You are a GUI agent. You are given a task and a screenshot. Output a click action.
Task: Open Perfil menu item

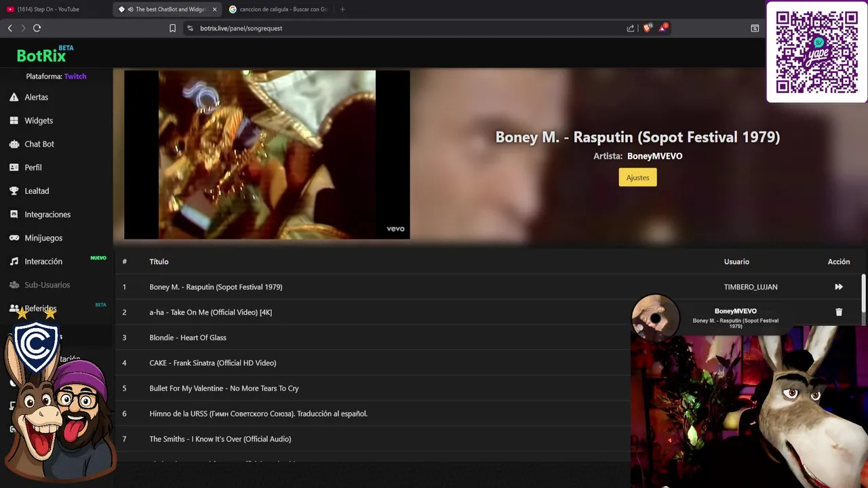[33, 167]
